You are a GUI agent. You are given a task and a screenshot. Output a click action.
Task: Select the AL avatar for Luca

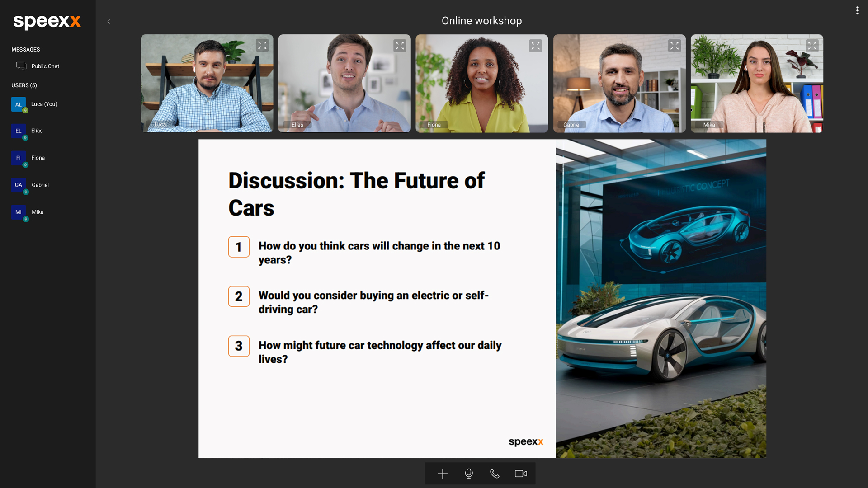click(x=19, y=104)
